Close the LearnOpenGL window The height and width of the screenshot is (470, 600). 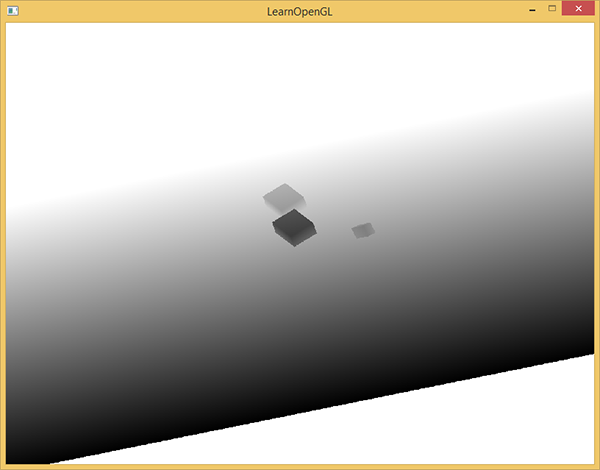click(578, 9)
